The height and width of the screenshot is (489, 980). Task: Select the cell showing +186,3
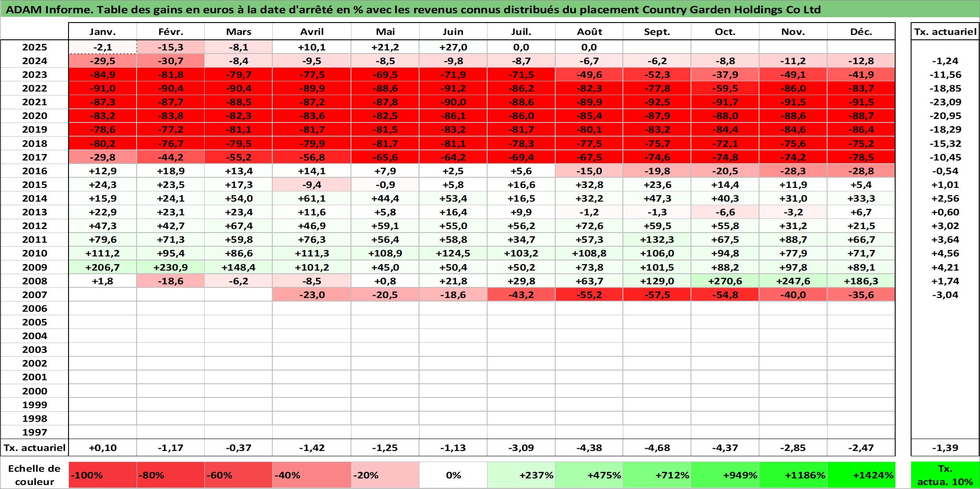(x=861, y=281)
